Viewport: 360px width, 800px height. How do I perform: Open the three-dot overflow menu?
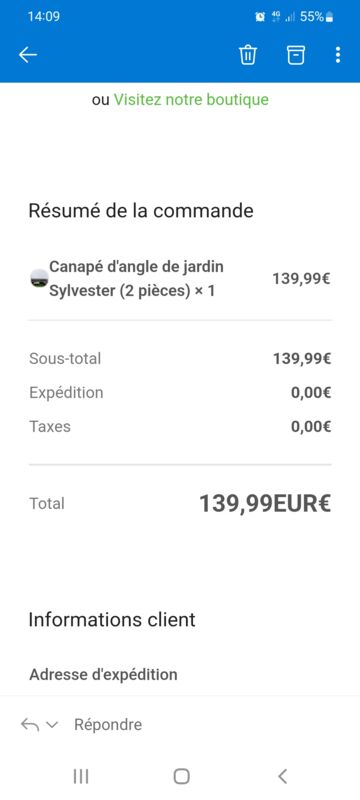click(338, 55)
